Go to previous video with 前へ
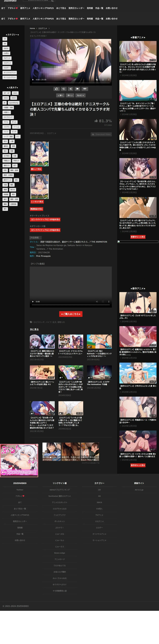This screenshot has width=159, height=644. coord(60,95)
